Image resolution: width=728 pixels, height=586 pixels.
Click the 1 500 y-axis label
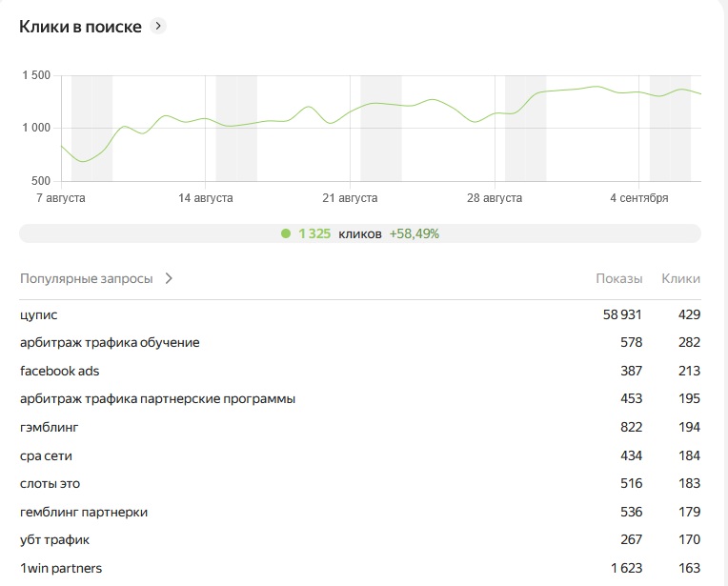36,75
